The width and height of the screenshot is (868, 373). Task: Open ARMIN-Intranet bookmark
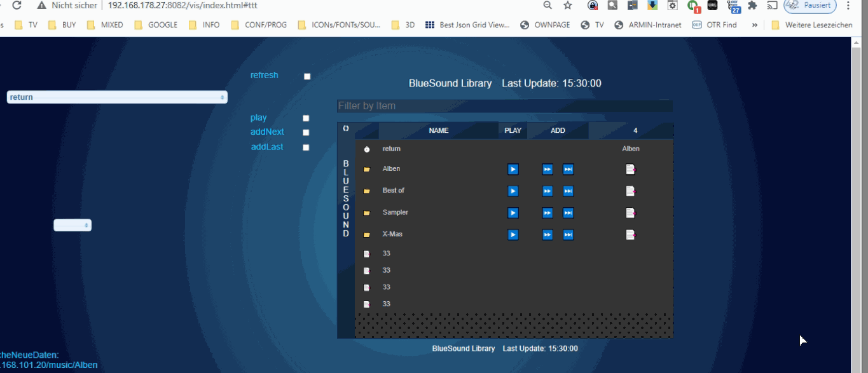point(648,25)
